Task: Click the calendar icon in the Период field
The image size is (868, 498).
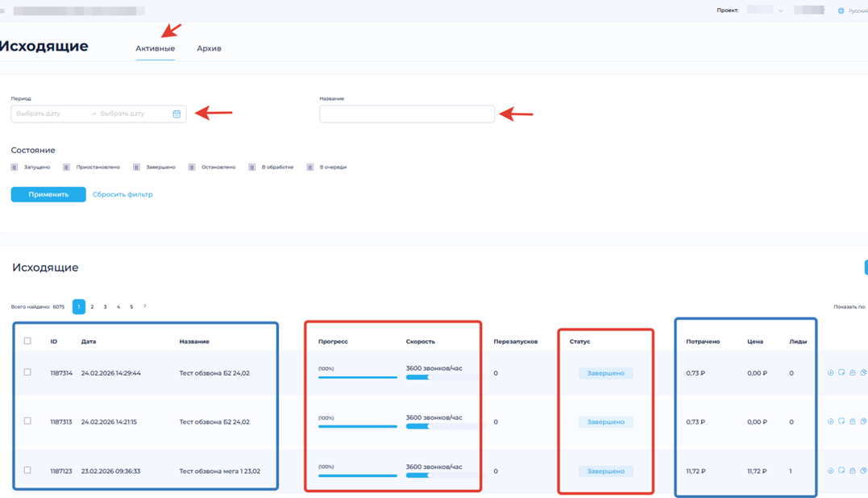Action: click(x=177, y=114)
